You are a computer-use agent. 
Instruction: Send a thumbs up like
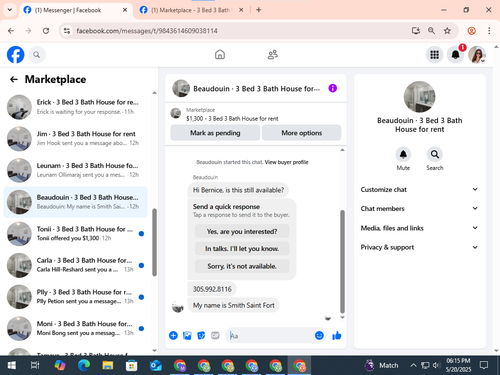337,335
